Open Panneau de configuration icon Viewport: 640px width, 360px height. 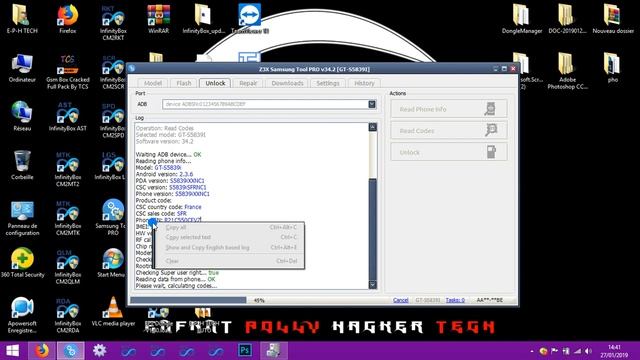(x=22, y=218)
